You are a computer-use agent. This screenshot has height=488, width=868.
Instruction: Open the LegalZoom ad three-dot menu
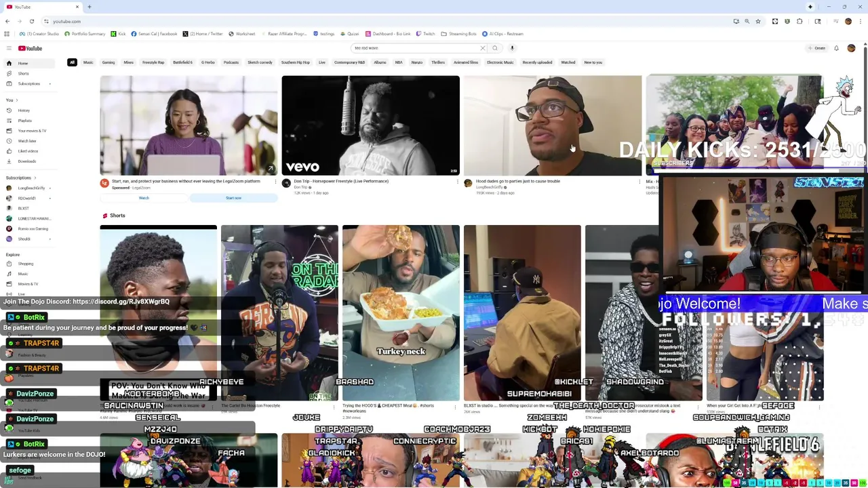tap(275, 182)
